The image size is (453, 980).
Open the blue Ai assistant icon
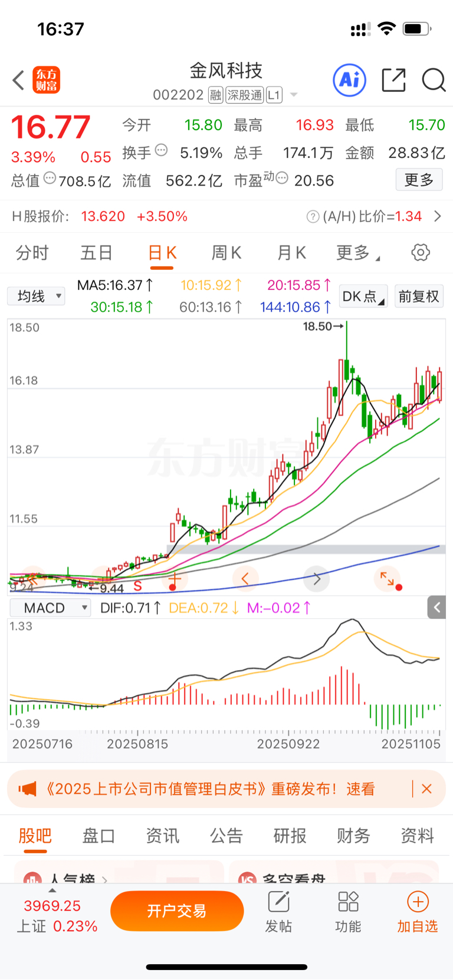(x=350, y=80)
